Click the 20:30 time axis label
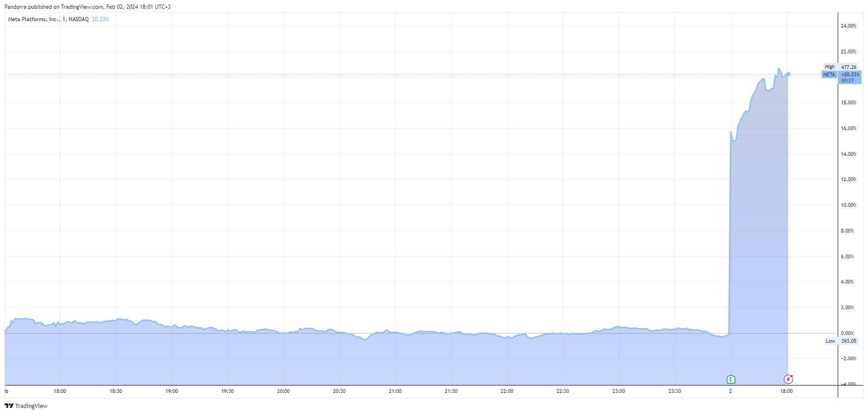 click(339, 391)
